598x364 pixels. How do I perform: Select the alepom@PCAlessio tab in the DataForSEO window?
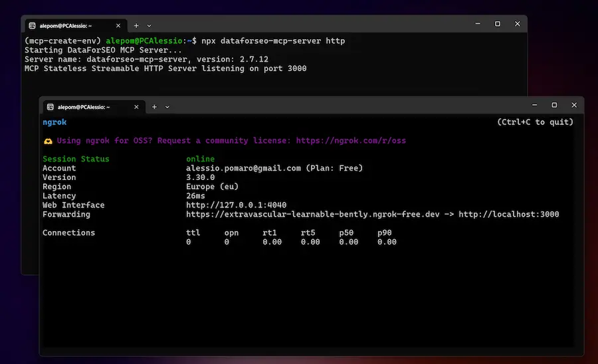pos(66,25)
